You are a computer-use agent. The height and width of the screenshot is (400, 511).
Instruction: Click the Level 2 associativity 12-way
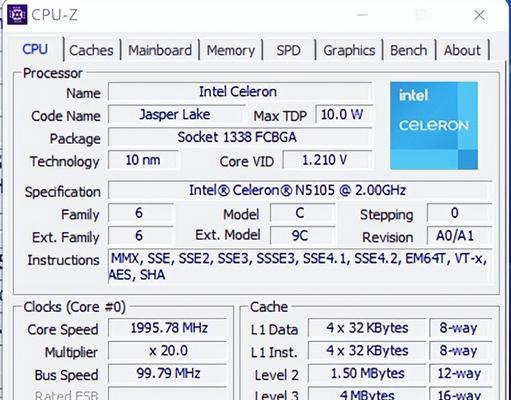[x=460, y=373]
